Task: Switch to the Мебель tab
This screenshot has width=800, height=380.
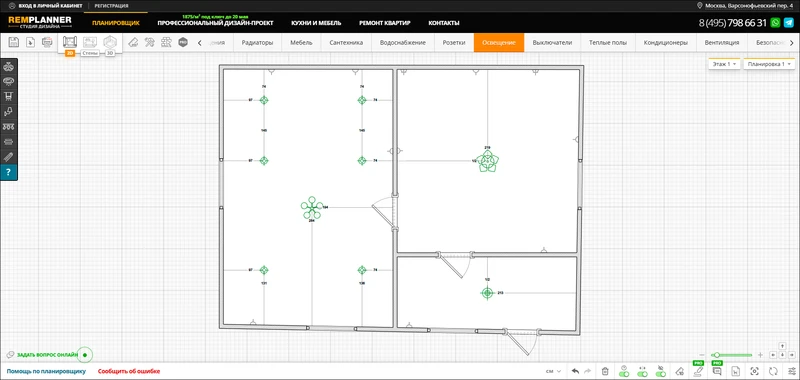Action: (x=302, y=42)
